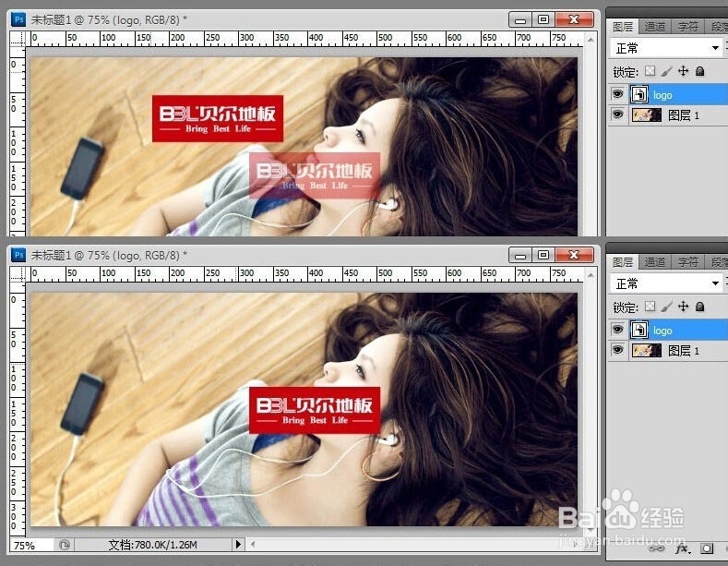Select the logo layer name in lower panel

pyautogui.click(x=662, y=331)
